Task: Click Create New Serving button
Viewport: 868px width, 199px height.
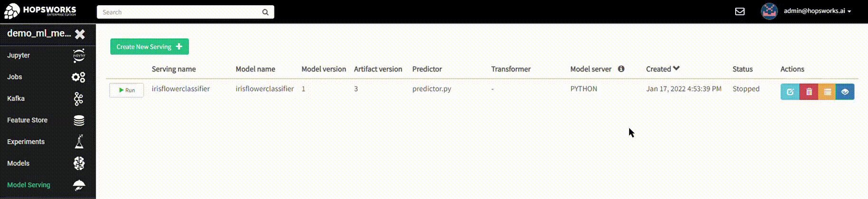Action: pyautogui.click(x=149, y=47)
